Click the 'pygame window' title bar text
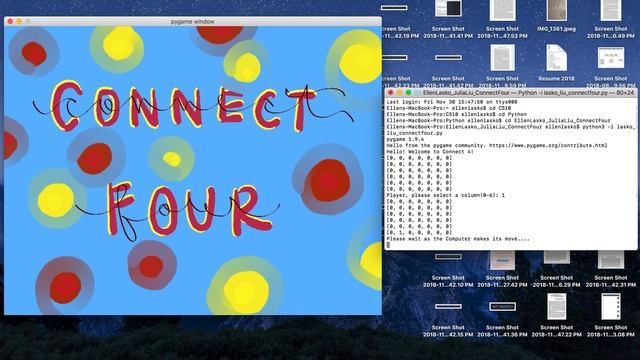640x360 pixels. pos(193,22)
